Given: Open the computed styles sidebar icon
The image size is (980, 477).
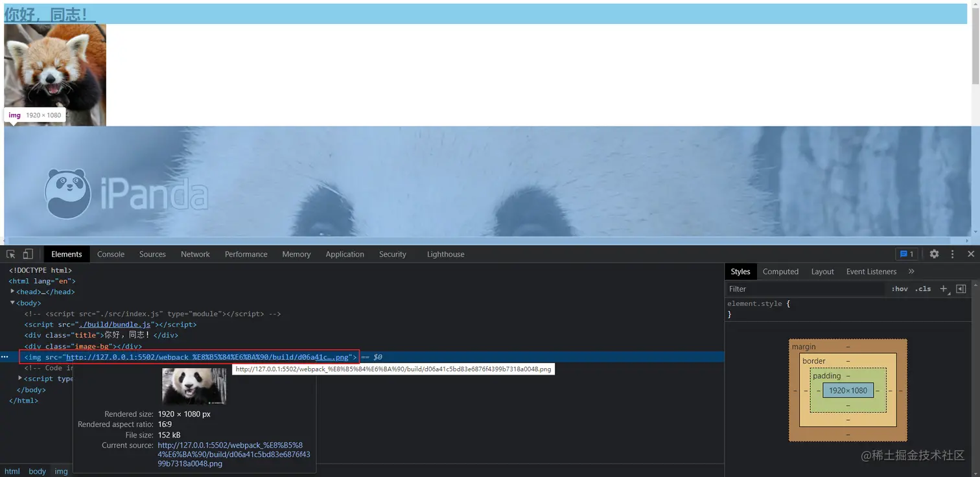Looking at the screenshot, I should click(780, 272).
